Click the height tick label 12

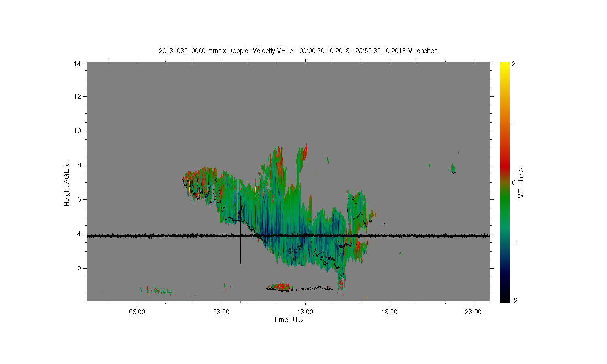coord(77,96)
